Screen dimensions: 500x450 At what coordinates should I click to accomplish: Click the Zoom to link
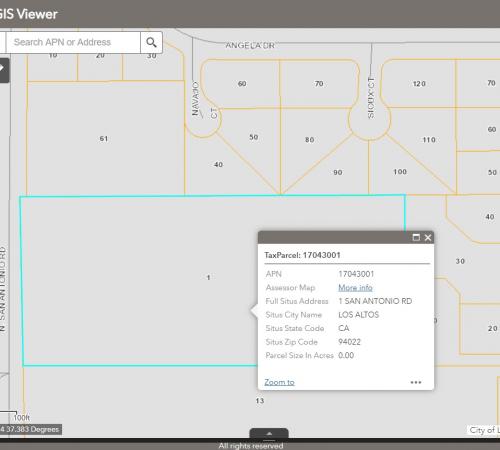(279, 382)
